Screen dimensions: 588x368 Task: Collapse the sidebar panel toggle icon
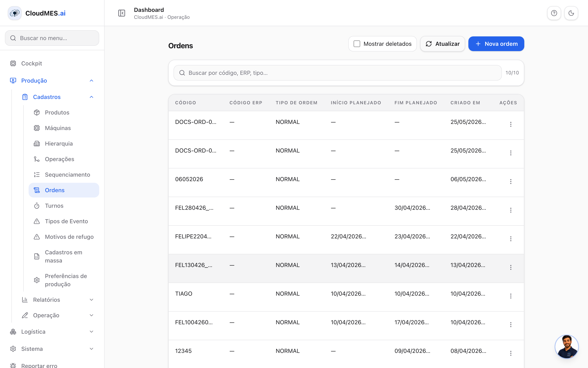[121, 13]
